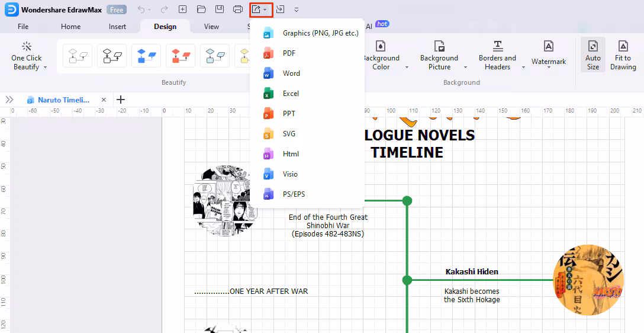Click the Import icon next to Export
Viewport: 644px width, 333px height.
280,9
